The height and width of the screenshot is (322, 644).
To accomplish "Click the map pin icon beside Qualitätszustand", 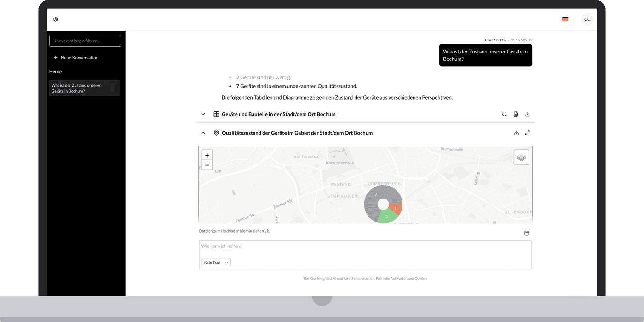I will [216, 133].
